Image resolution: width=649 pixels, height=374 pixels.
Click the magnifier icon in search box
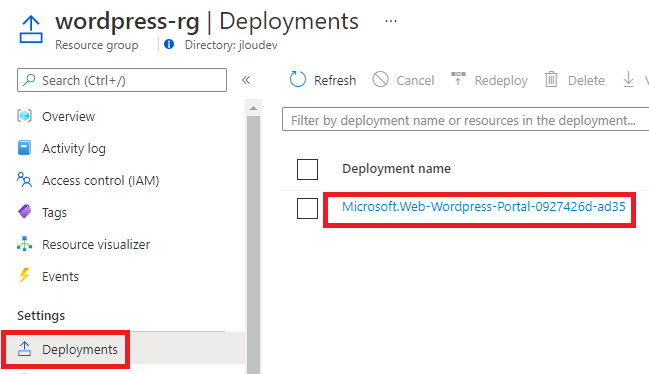coord(29,79)
